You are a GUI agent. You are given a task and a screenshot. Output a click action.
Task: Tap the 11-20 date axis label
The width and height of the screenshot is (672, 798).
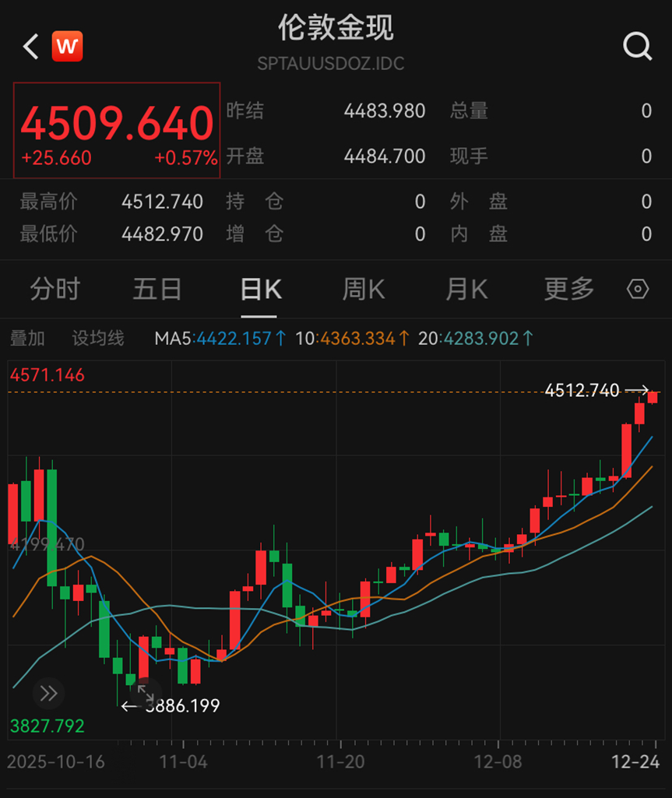pos(340,762)
